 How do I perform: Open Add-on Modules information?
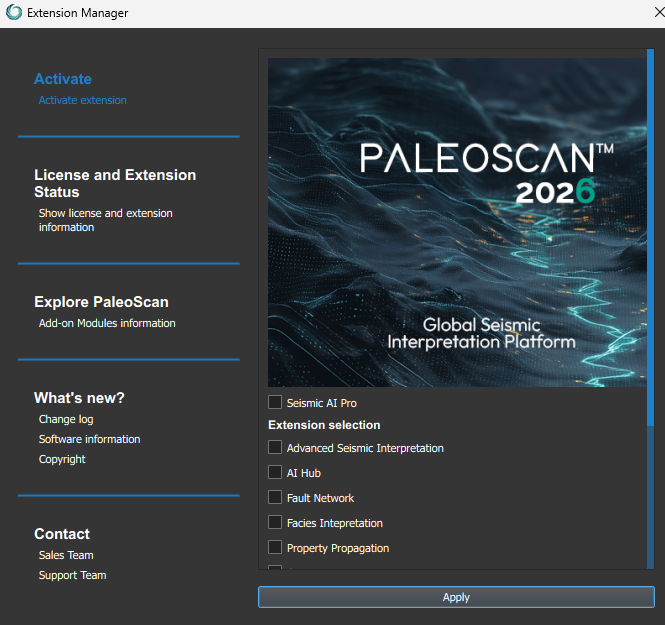[107, 323]
